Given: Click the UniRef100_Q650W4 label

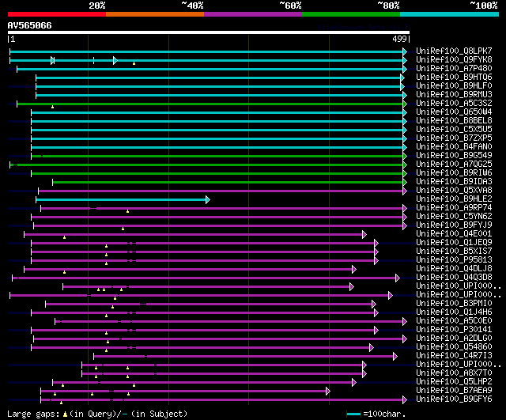Looking at the screenshot, I should pos(454,112).
